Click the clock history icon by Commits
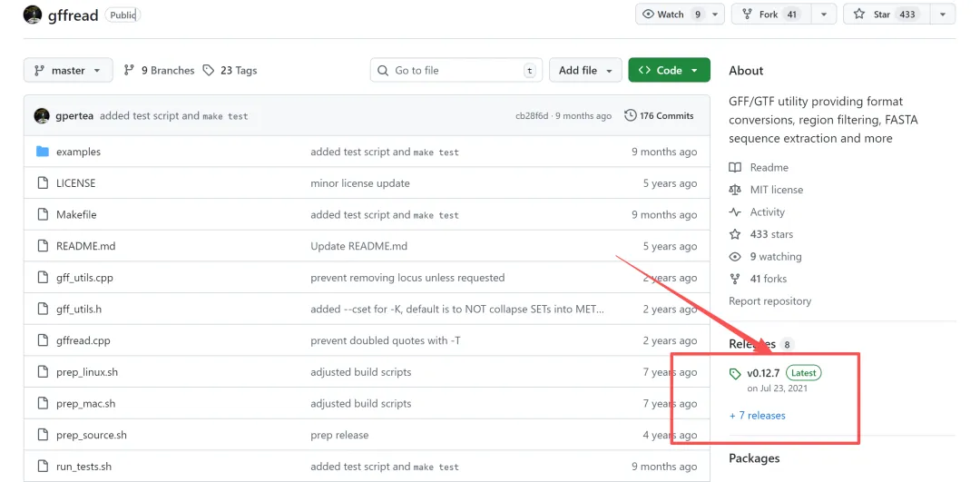This screenshot has width=980, height=482. pos(631,115)
